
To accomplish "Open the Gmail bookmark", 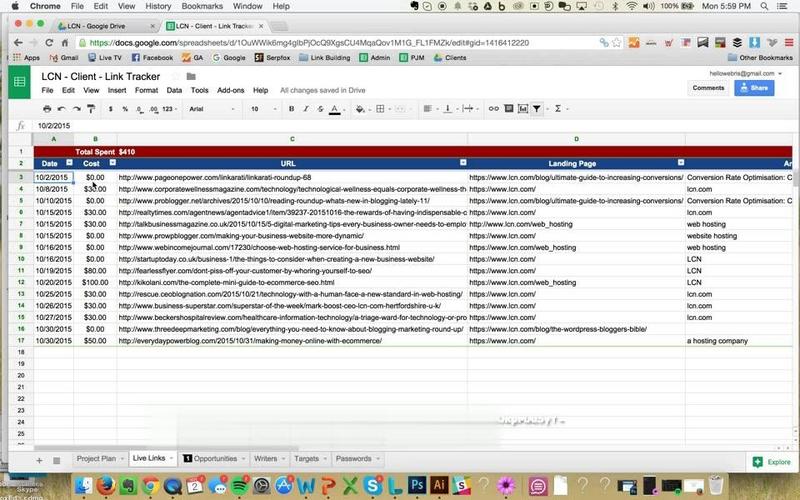I will click(63, 58).
